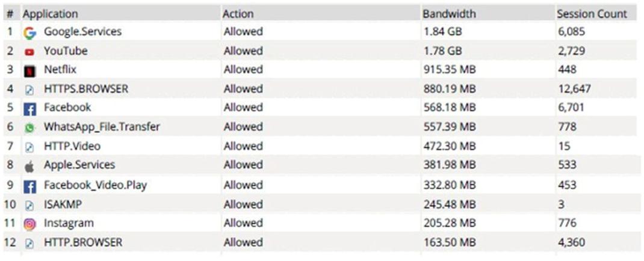Click the ISAKMP generic application icon

coord(29,205)
